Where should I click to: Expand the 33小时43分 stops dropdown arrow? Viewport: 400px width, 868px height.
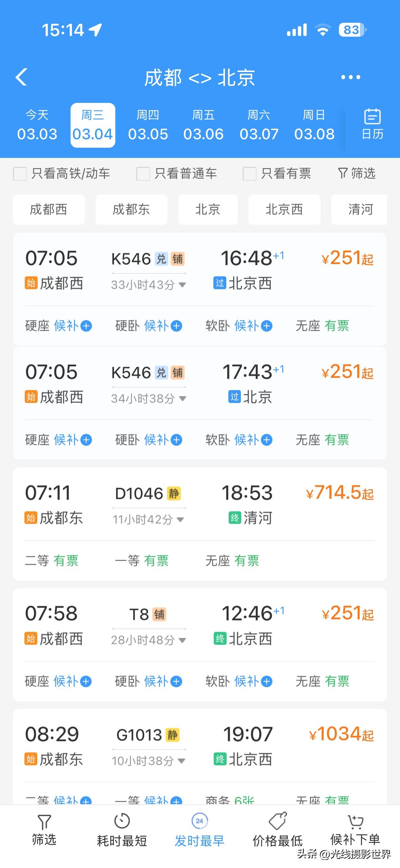182,285
